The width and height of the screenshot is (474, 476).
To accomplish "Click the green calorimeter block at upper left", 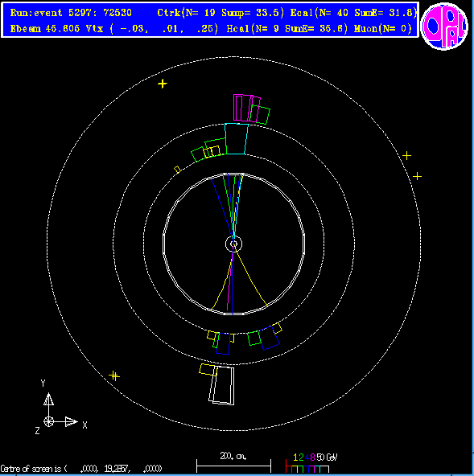I will [x=197, y=154].
